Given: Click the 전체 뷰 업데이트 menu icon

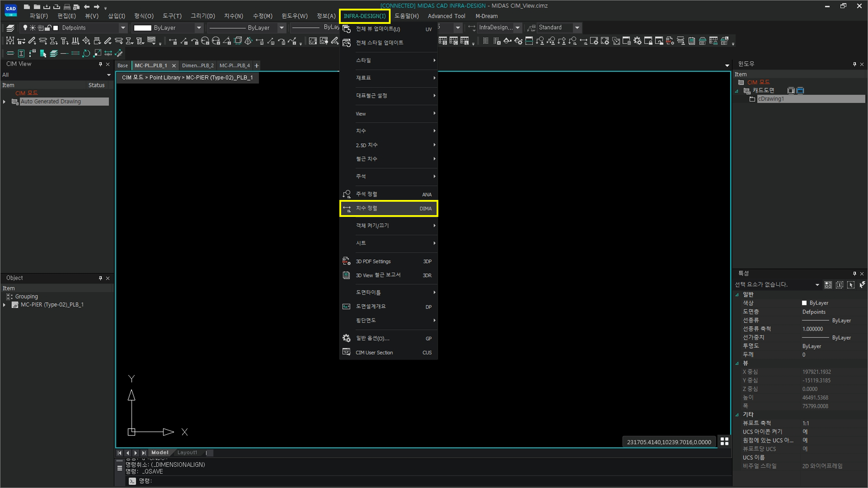Looking at the screenshot, I should [346, 29].
